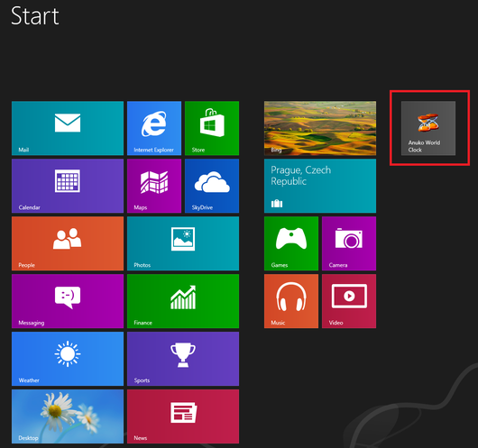Open the Finance tile

183,301
